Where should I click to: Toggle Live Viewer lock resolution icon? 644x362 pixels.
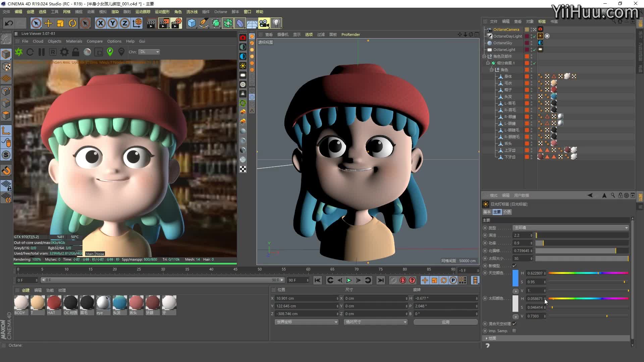(x=76, y=52)
